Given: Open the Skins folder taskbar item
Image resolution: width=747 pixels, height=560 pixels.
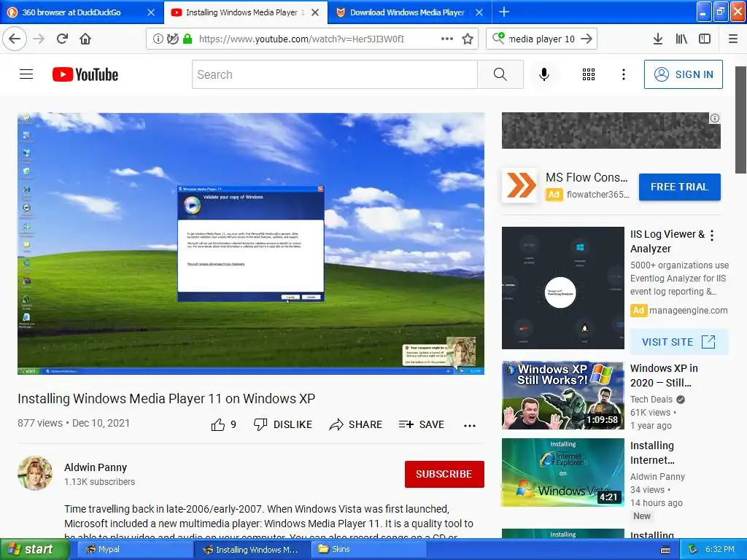Looking at the screenshot, I should [368, 550].
